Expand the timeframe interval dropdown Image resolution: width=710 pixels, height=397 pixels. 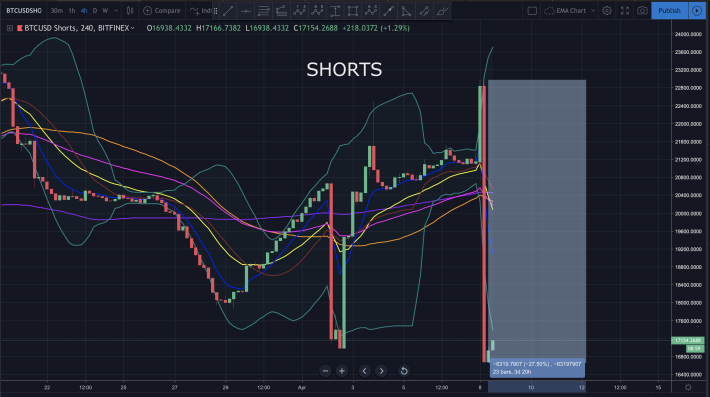coord(116,10)
